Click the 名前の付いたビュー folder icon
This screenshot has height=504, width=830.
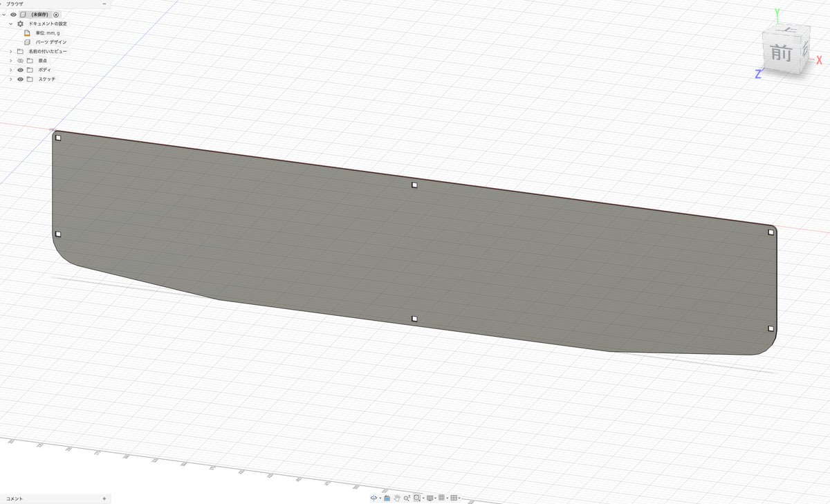click(20, 51)
